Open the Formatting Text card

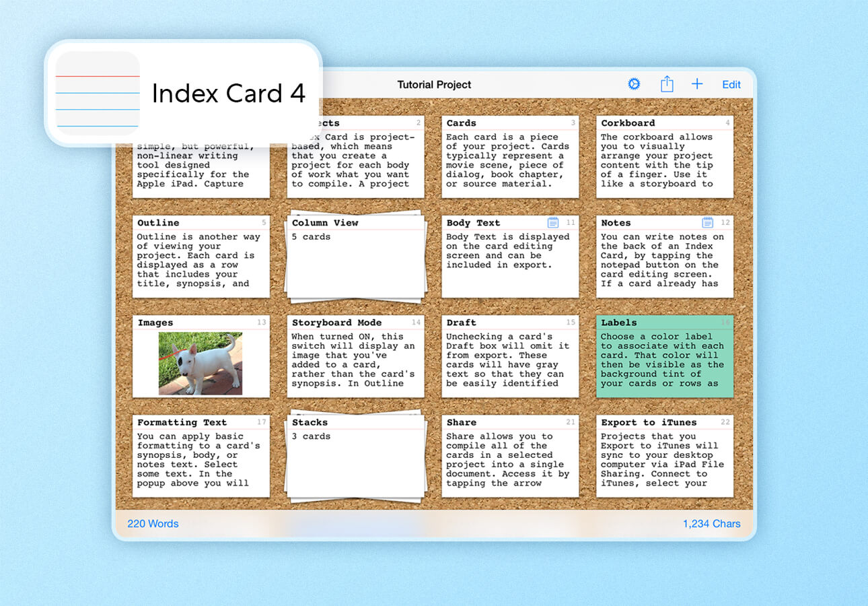coord(201,456)
